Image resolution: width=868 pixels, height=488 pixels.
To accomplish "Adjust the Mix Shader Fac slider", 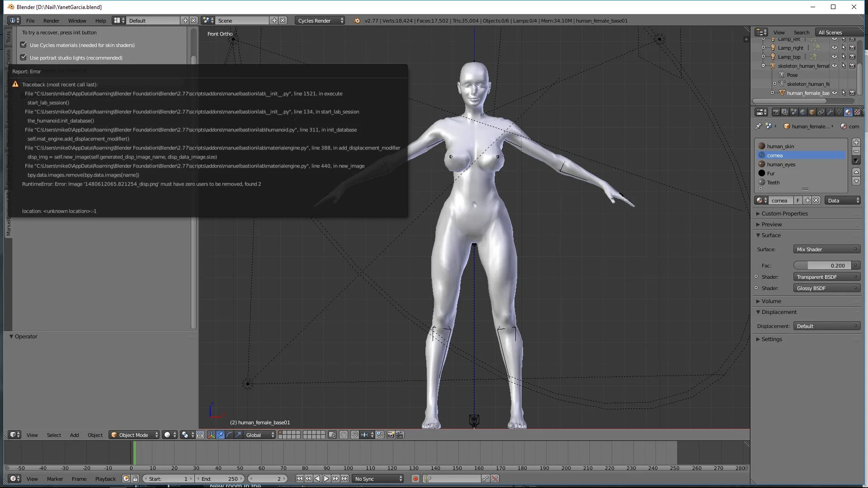I will (x=822, y=265).
